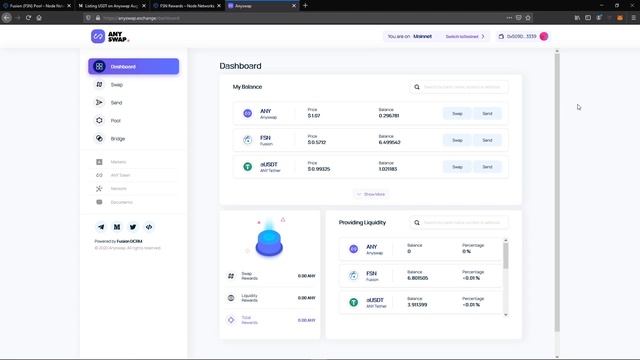Image resolution: width=640 pixels, height=360 pixels.
Task: Open the Network link in sidebar
Action: [x=118, y=189]
